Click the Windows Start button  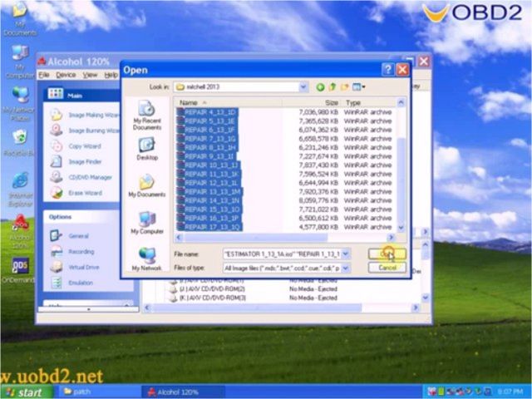(30, 392)
